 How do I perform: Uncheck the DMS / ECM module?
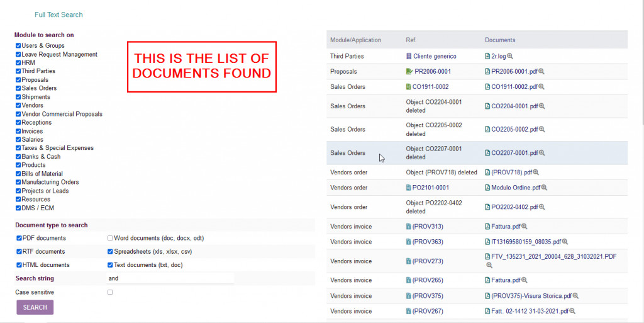point(18,208)
